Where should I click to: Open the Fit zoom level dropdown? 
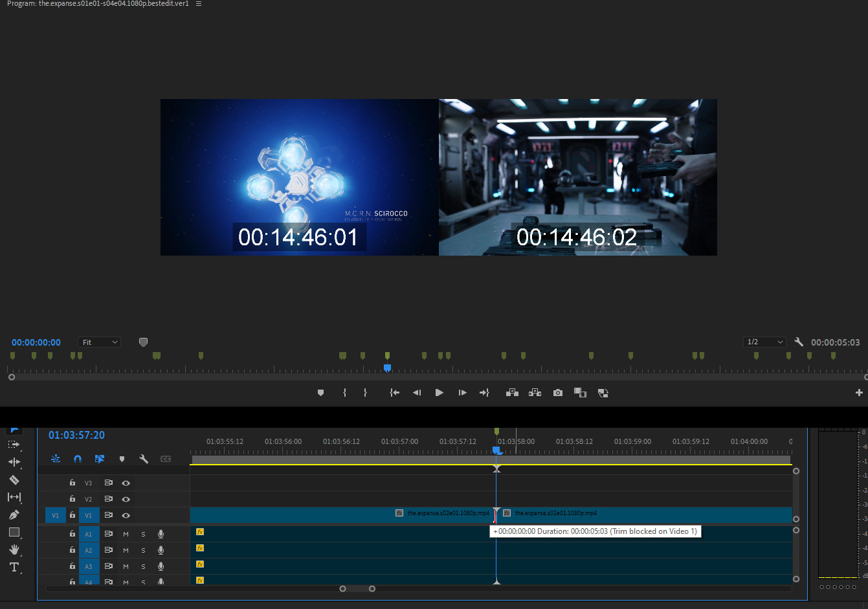(x=99, y=342)
